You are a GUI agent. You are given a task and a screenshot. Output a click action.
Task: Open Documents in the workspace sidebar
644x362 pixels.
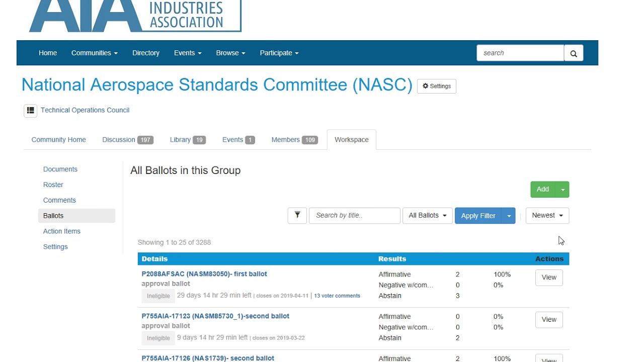coord(60,169)
